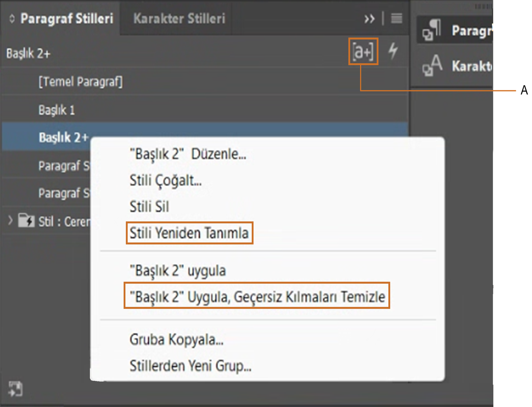Select Stili Yeniden Tanımla menu entry

[189, 233]
